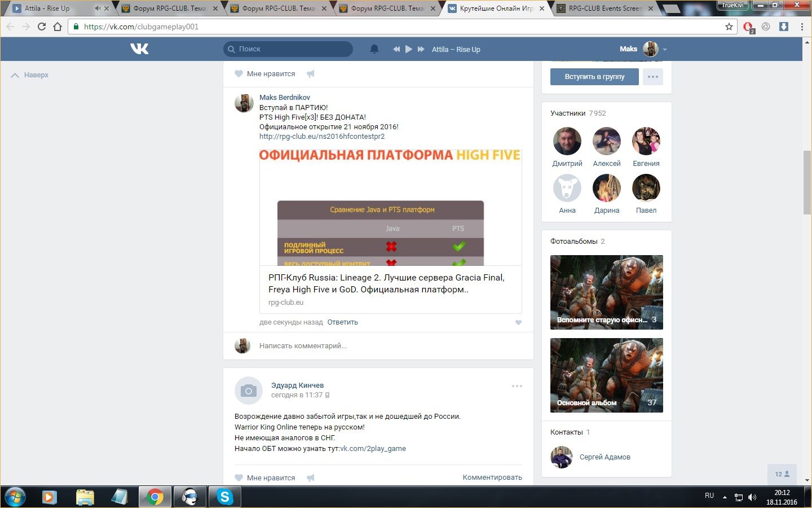Mute audio on the Attila - Rise Up tab
Image resolution: width=812 pixels, height=508 pixels.
97,8
